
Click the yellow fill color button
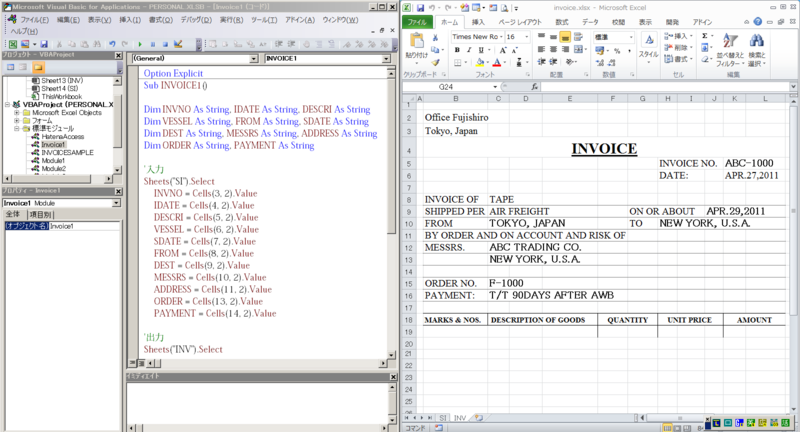coord(480,62)
